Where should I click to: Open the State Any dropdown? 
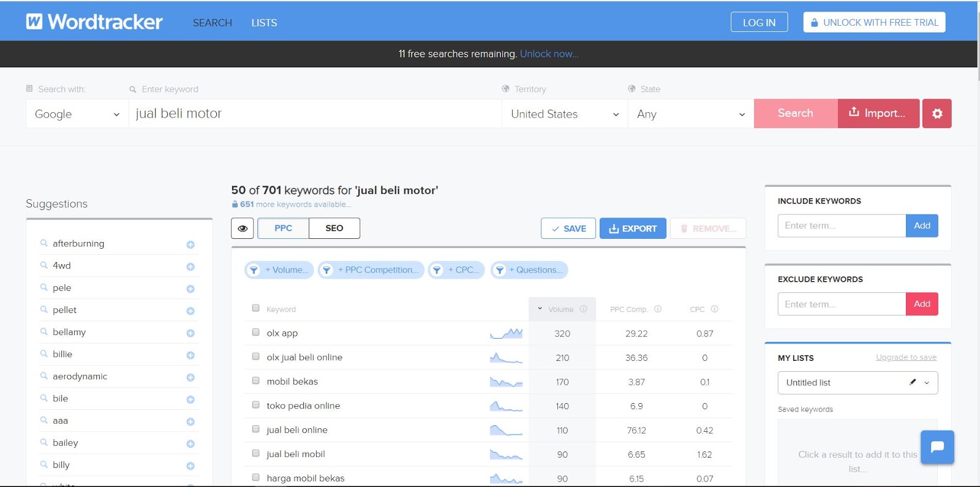coord(691,114)
